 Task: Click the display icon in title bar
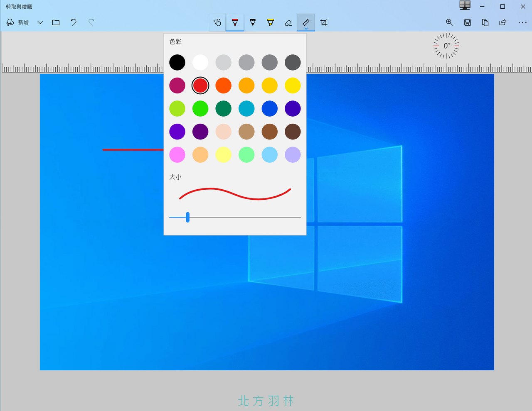465,5
